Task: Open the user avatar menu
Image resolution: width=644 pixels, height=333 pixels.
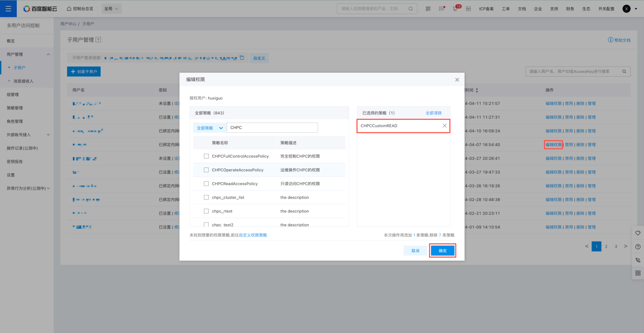Action: (626, 9)
